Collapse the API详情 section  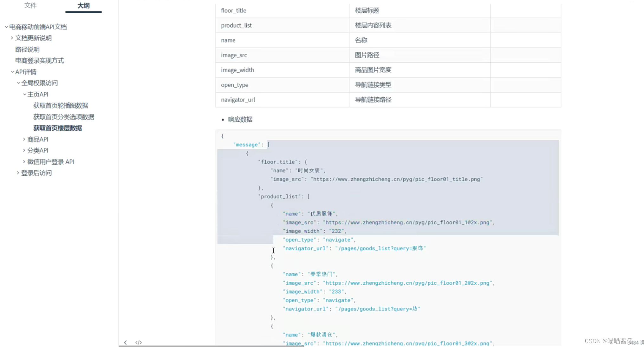(12, 72)
